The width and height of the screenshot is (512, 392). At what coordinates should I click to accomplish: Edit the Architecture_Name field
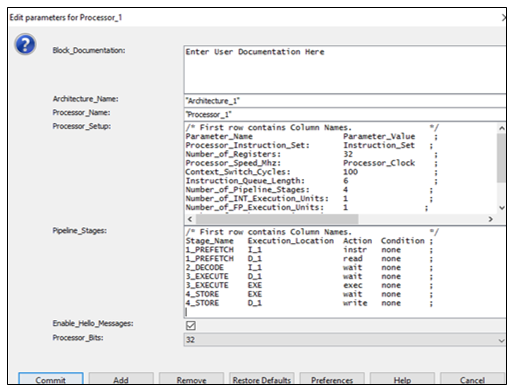[345, 101]
